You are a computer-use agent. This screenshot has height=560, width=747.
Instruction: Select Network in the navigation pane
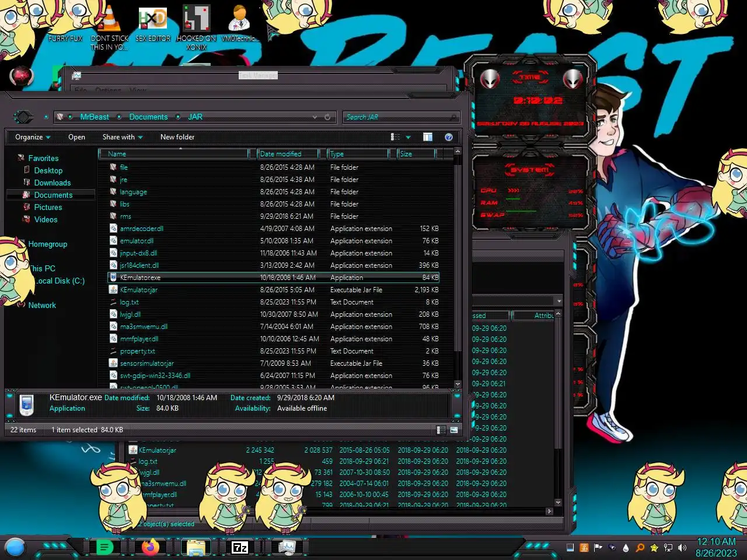tap(42, 305)
